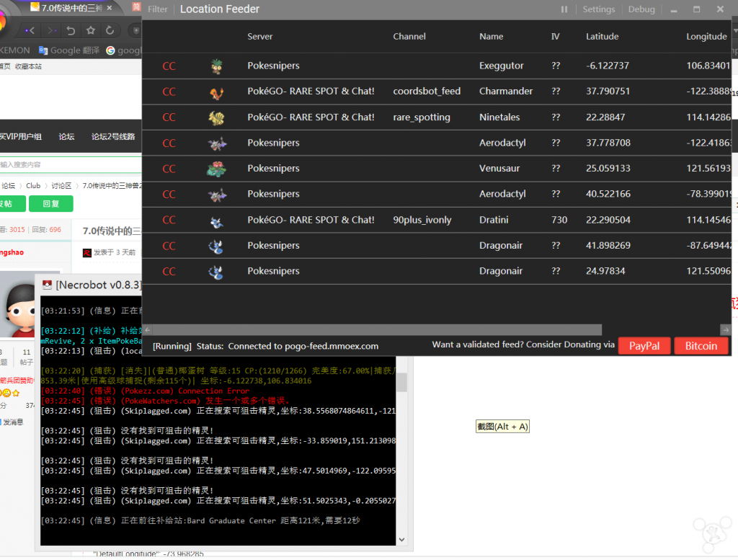Image resolution: width=738 pixels, height=560 pixels.
Task: Open the Settings menu
Action: 598,9
